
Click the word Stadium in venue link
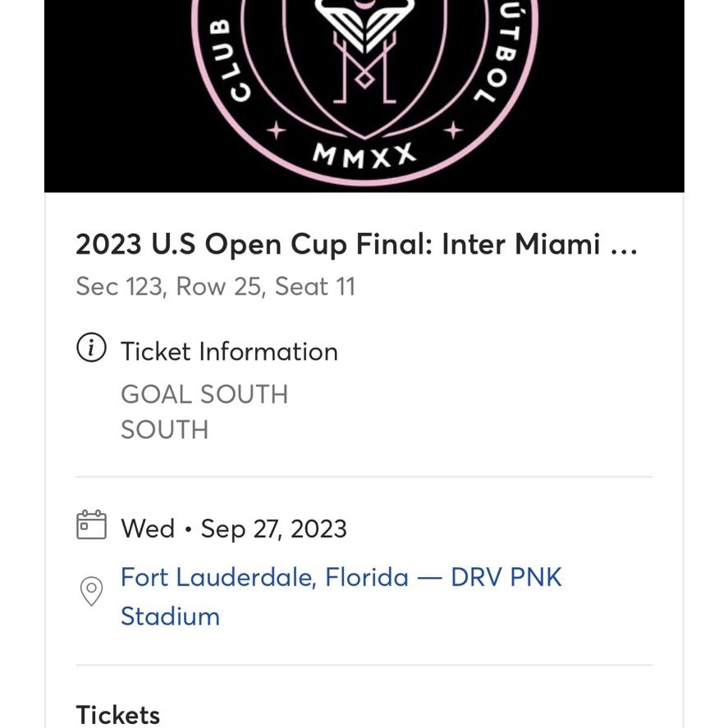(170, 616)
